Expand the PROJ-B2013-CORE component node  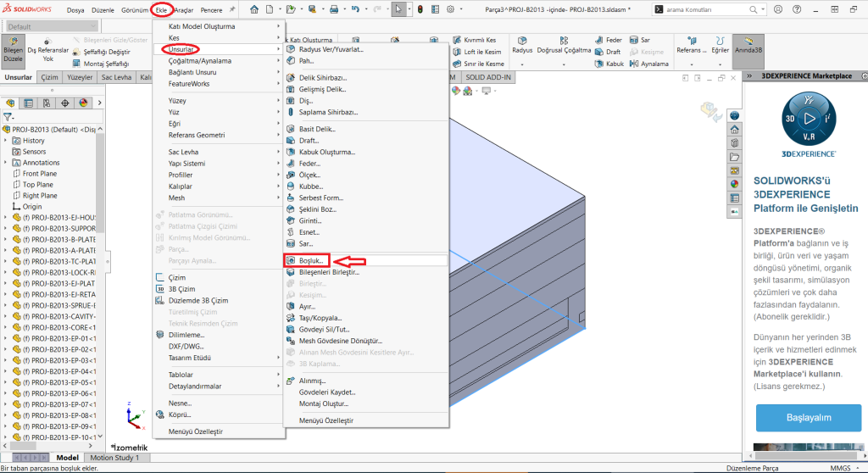point(6,327)
